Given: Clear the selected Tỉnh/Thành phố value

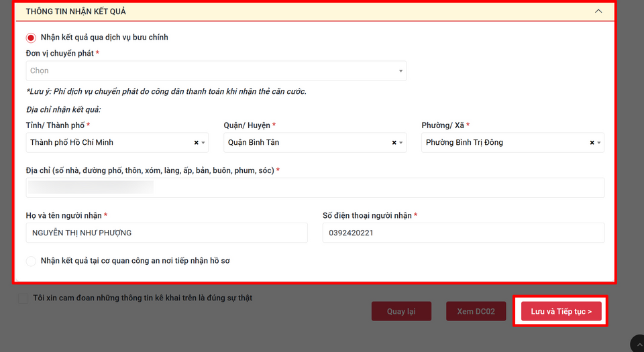Looking at the screenshot, I should [x=196, y=143].
